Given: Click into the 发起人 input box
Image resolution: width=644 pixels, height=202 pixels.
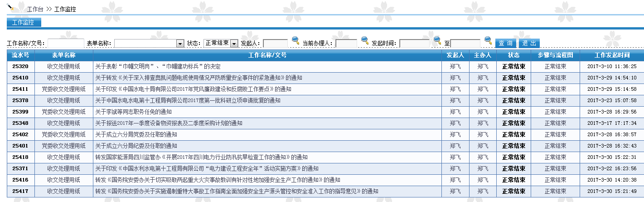Looking at the screenshot, I should point(275,44).
